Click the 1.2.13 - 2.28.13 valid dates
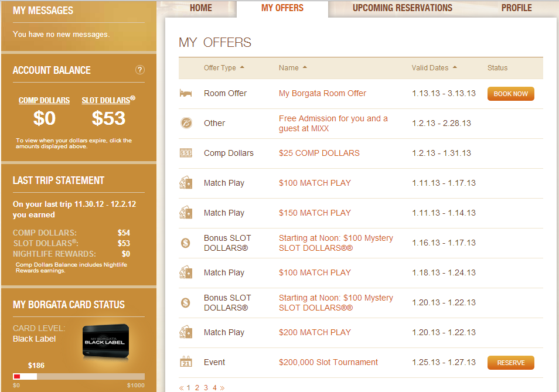559x392 pixels. pyautogui.click(x=442, y=123)
